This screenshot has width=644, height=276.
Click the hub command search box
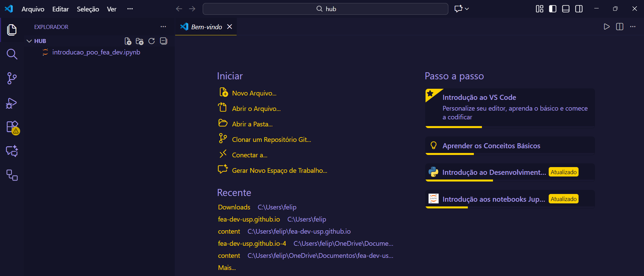[325, 9]
